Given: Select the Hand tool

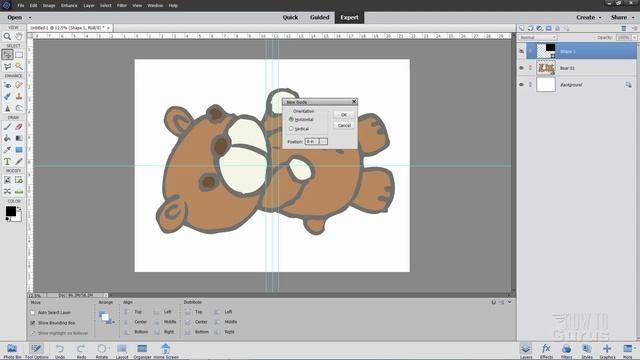Looking at the screenshot, I should click(x=19, y=36).
